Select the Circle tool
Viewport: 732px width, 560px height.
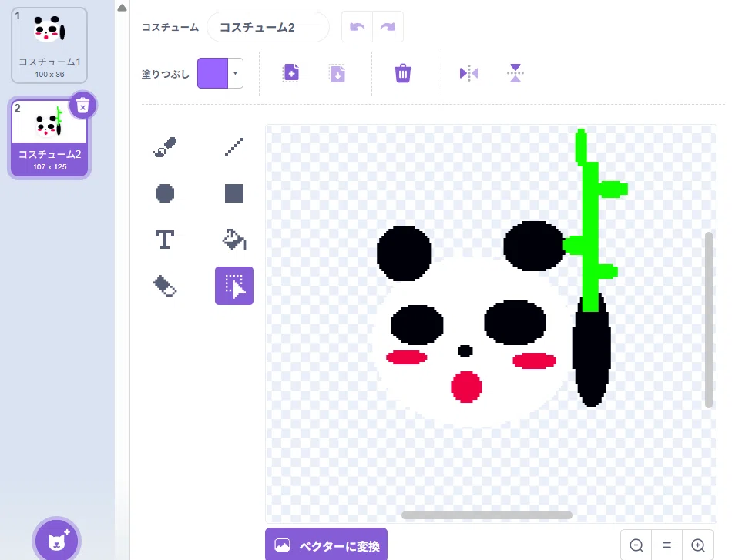coord(165,193)
